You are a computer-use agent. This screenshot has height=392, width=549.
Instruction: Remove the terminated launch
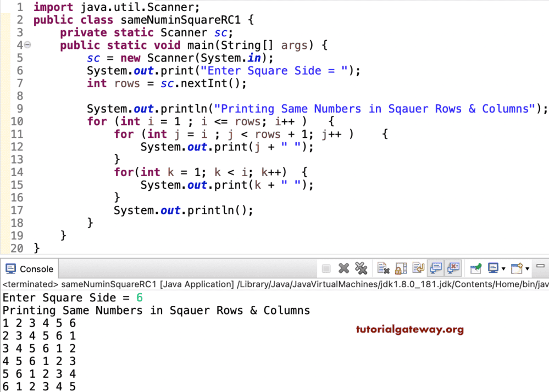(344, 268)
